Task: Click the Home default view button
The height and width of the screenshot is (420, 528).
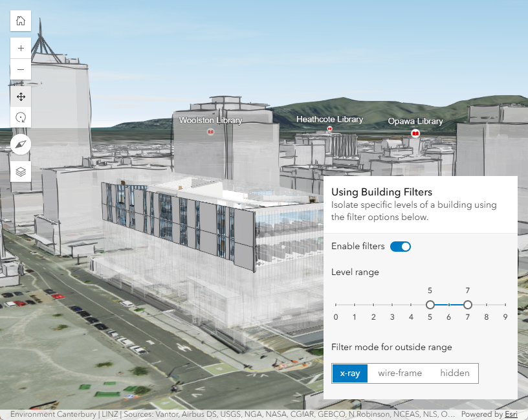Action: coord(21,21)
